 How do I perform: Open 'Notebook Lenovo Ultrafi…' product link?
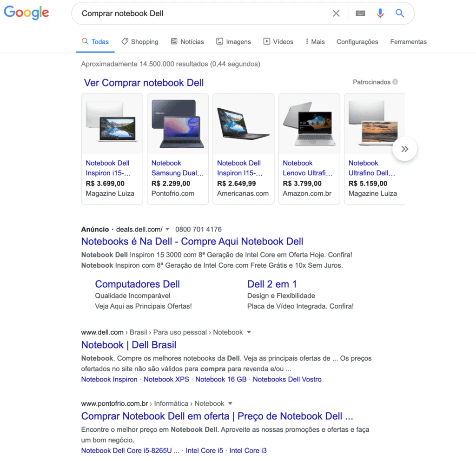coord(308,168)
